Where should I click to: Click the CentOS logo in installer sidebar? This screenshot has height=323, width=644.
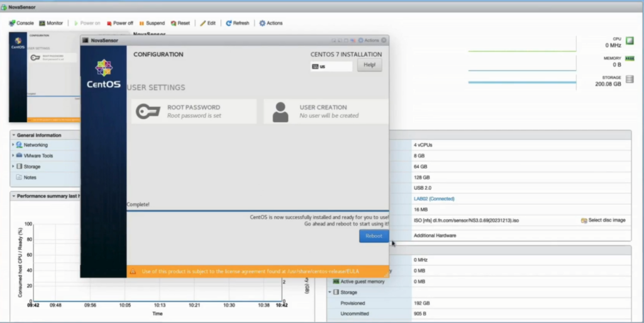(104, 74)
